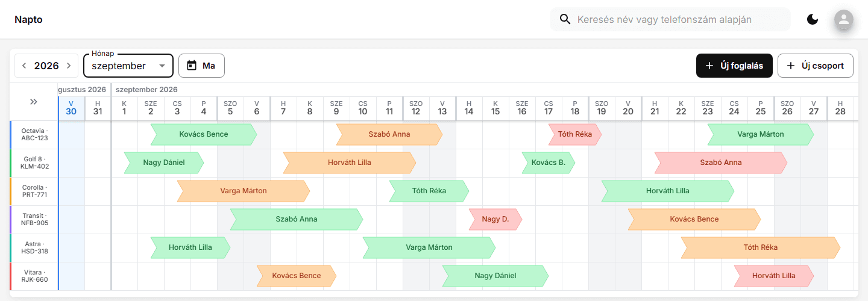Open Horváth Lilla booking on Corolla row

pos(668,191)
